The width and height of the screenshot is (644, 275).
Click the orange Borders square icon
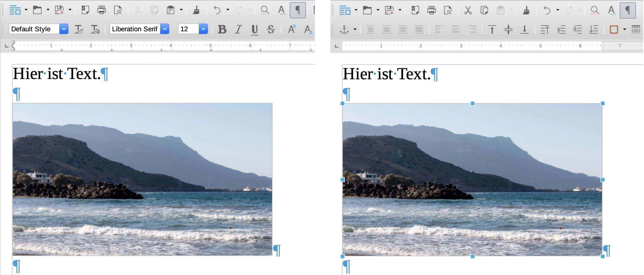pos(614,30)
